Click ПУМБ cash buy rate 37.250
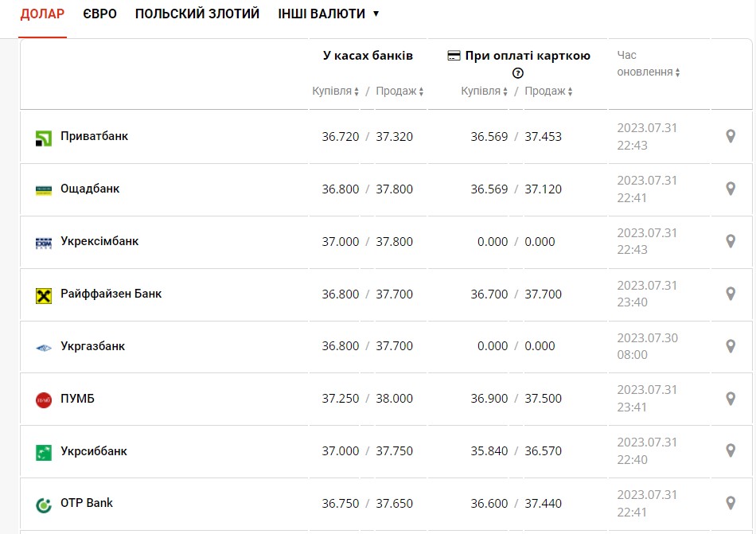 (341, 399)
